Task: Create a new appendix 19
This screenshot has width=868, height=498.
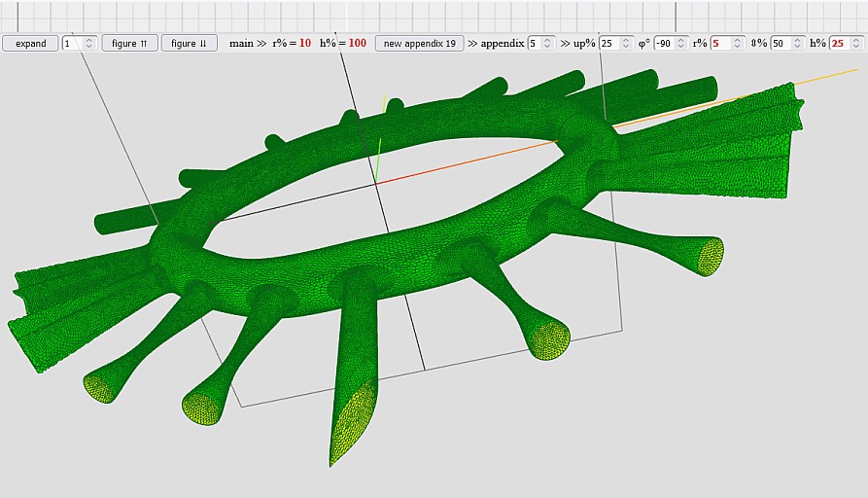Action: [419, 44]
